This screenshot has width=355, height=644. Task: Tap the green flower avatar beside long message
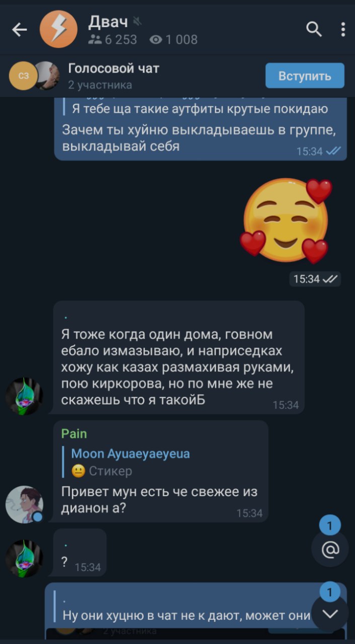pyautogui.click(x=24, y=396)
